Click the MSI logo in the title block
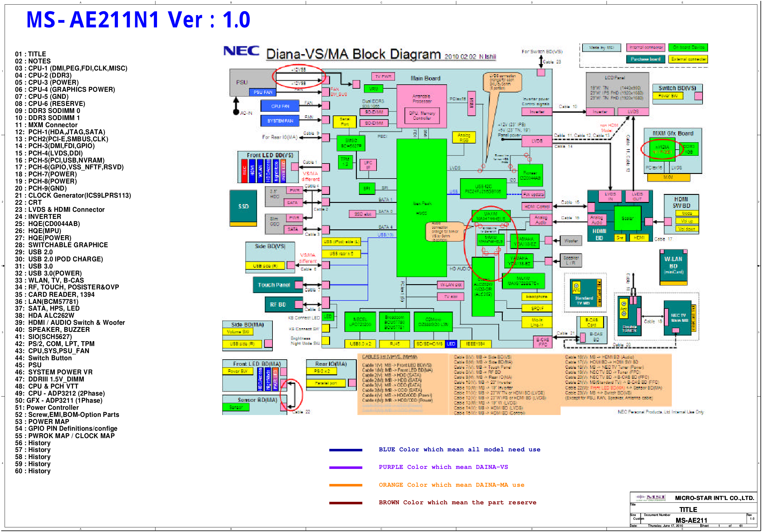762x532 pixels. click(x=651, y=497)
